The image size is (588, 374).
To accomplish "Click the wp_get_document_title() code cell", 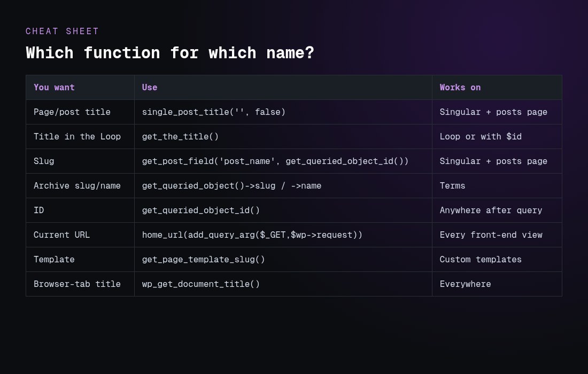I will pyautogui.click(x=283, y=284).
